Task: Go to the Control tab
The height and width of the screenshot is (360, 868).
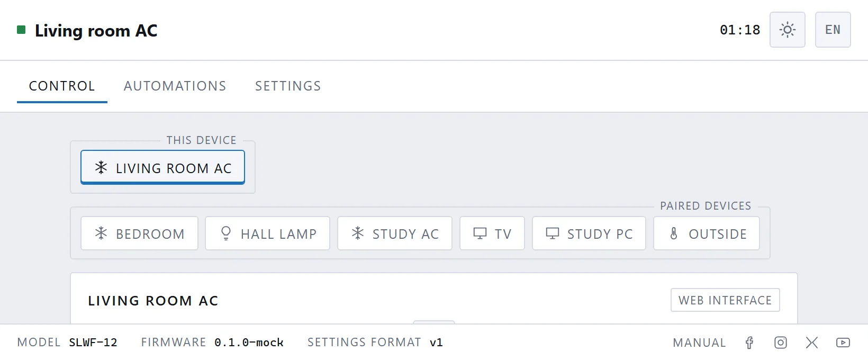Action: coord(62,86)
